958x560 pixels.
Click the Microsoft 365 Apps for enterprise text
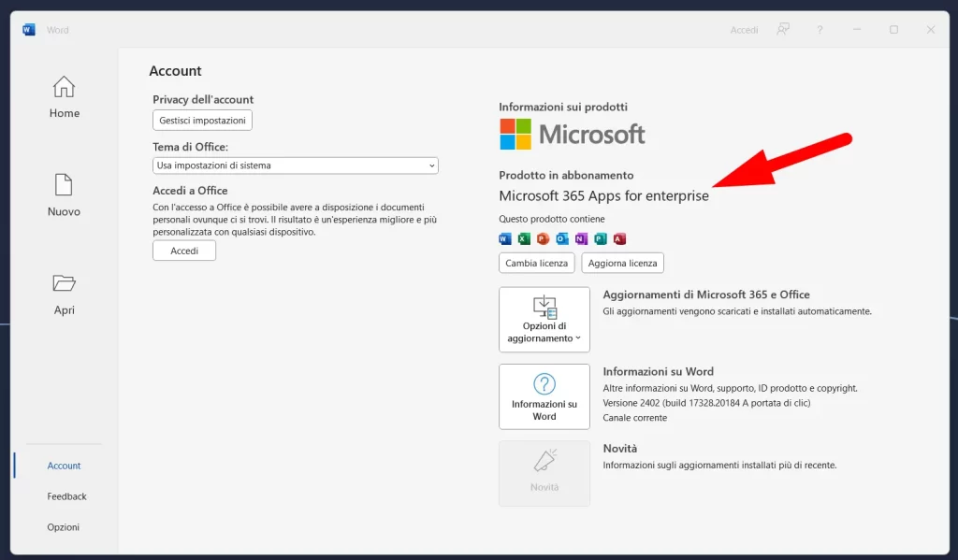(x=603, y=196)
